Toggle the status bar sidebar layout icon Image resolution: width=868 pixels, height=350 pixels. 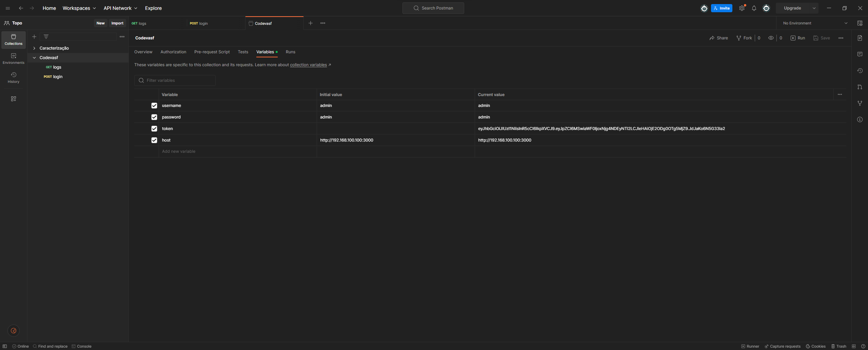(x=5, y=346)
